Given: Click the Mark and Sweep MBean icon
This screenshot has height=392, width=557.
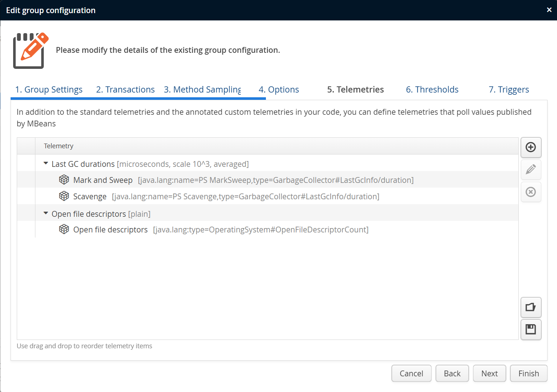Looking at the screenshot, I should [x=64, y=180].
